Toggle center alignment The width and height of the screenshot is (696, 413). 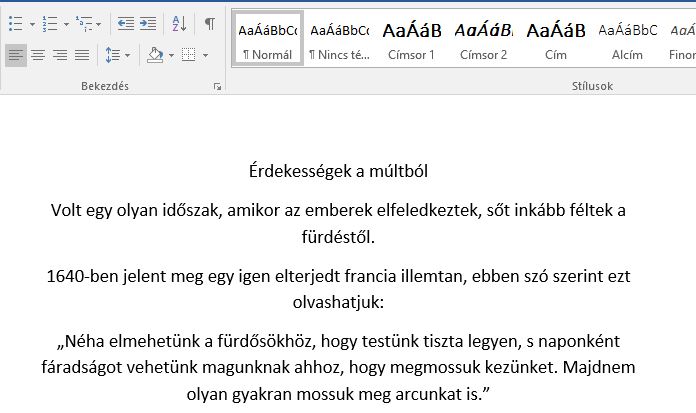[38, 54]
